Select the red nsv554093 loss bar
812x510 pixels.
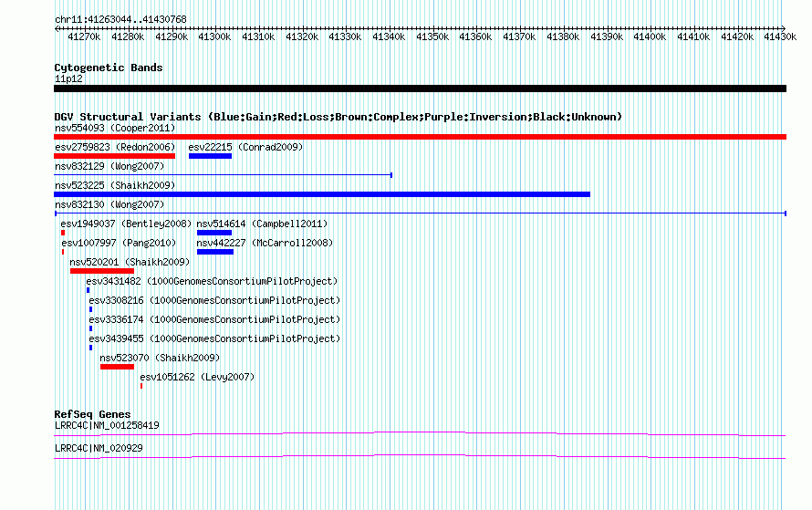420,137
